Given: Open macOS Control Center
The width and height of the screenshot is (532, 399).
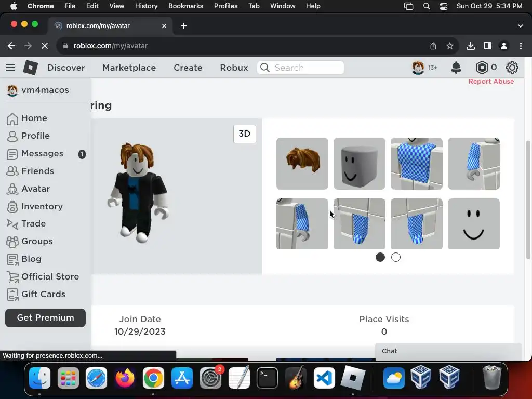Looking at the screenshot, I should pos(444,6).
